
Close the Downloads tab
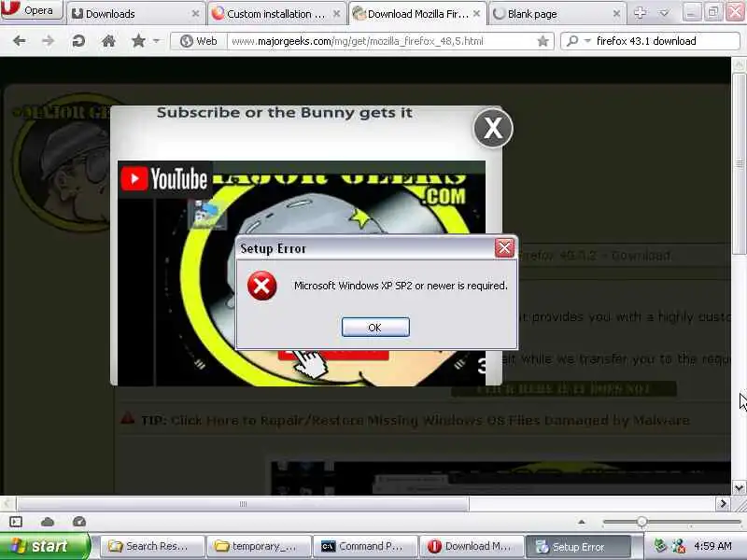point(195,14)
